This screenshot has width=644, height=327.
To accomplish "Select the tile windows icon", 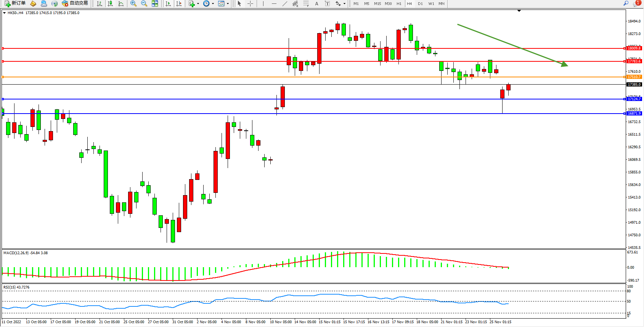I will (155, 3).
